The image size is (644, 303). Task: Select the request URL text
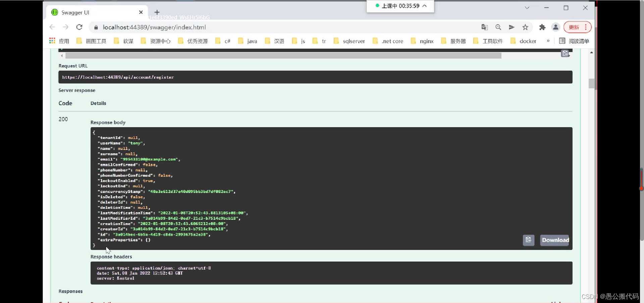(x=118, y=77)
